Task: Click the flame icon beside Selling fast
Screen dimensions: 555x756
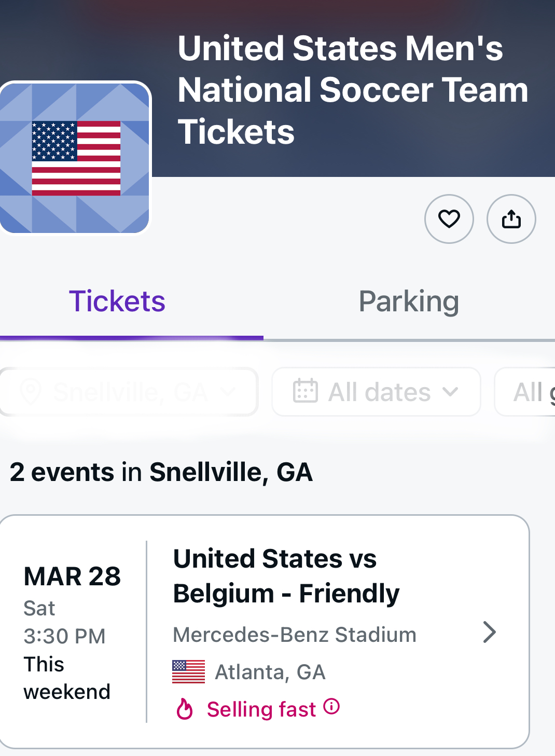Action: (185, 709)
